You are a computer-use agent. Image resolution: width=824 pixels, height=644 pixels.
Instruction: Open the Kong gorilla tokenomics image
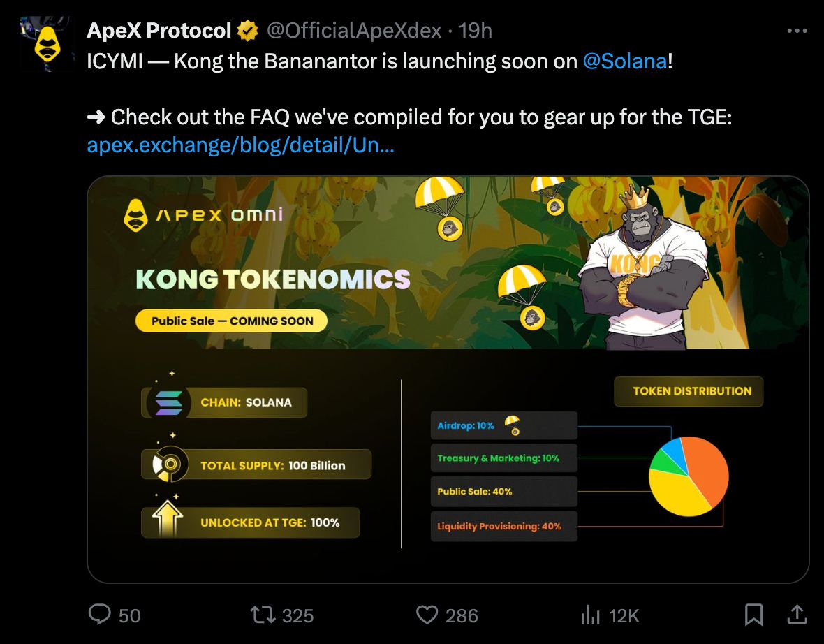[448, 379]
